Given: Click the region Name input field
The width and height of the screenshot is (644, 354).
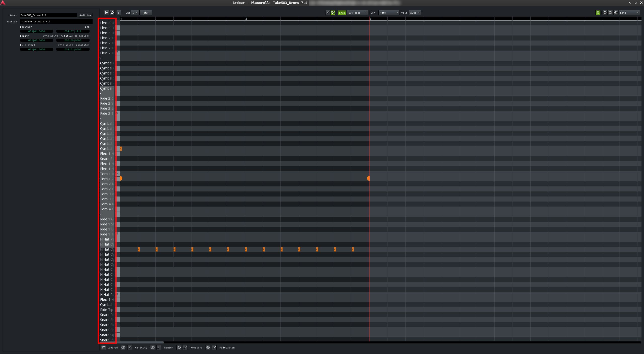Looking at the screenshot, I should click(x=48, y=15).
